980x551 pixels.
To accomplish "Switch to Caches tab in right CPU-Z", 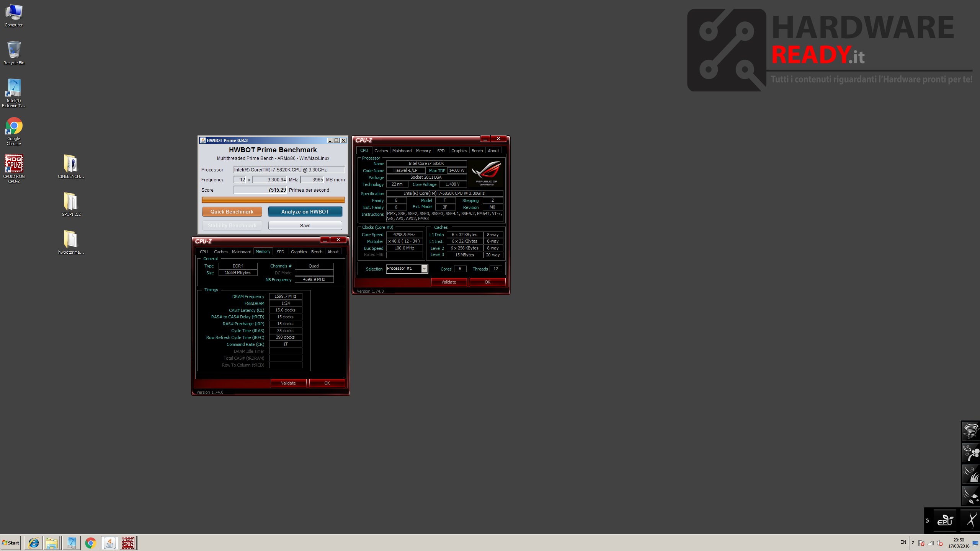I will 381,151.
